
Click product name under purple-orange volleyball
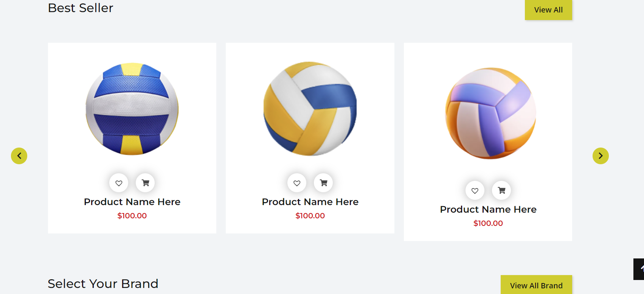[x=488, y=210]
